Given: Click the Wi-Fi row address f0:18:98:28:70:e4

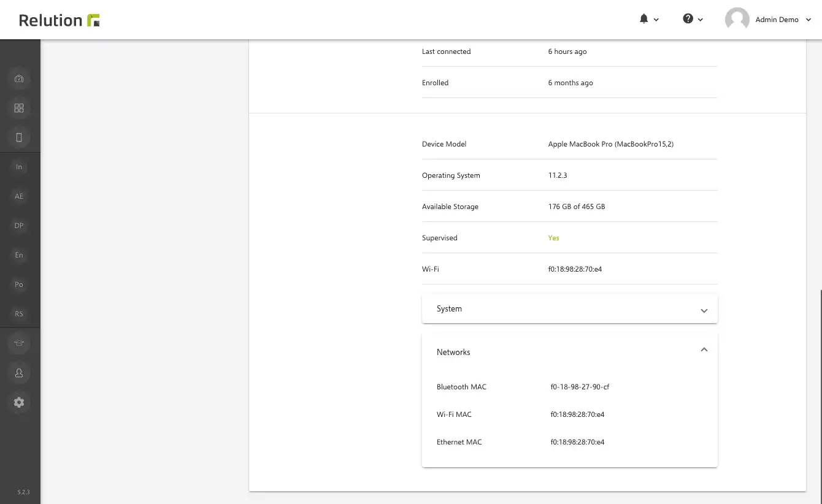Looking at the screenshot, I should [x=575, y=269].
